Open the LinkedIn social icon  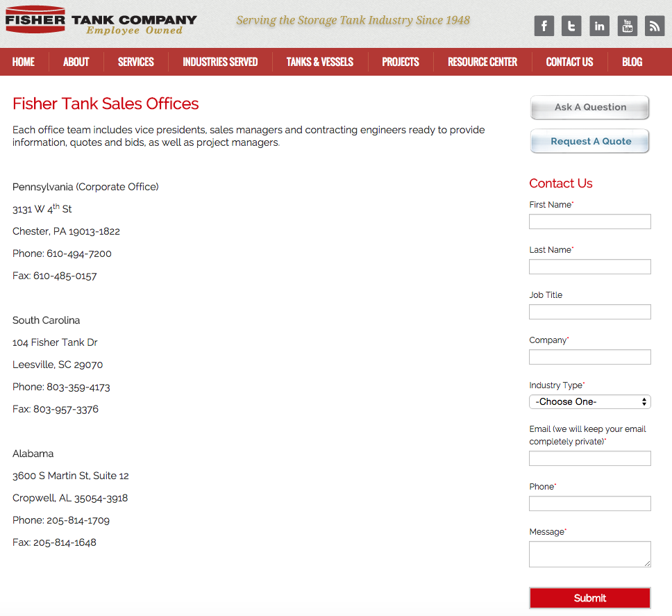point(599,26)
